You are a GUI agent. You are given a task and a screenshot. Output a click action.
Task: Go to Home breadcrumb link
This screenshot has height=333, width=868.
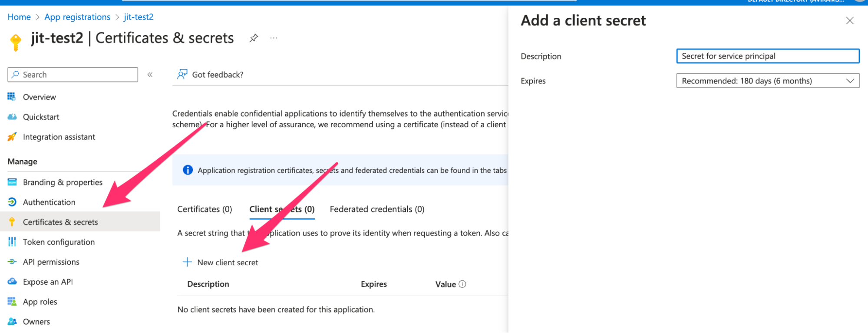coord(19,17)
